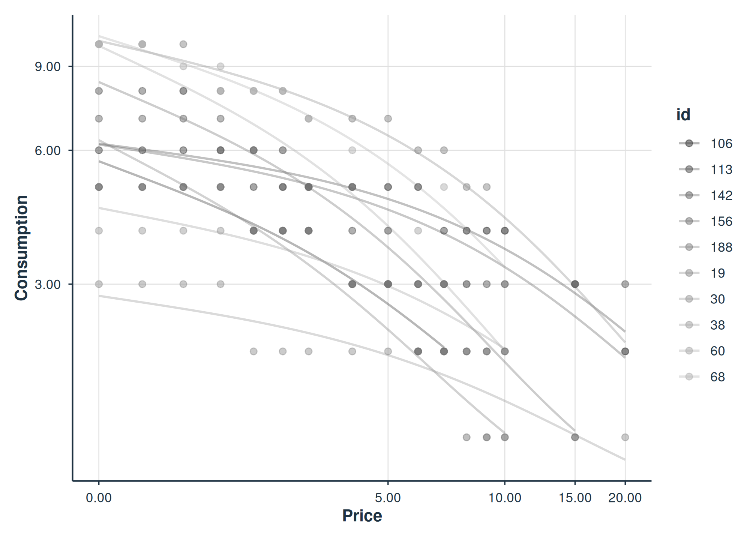Click the legend marker beside id 156
The image size is (756, 540).
689,221
